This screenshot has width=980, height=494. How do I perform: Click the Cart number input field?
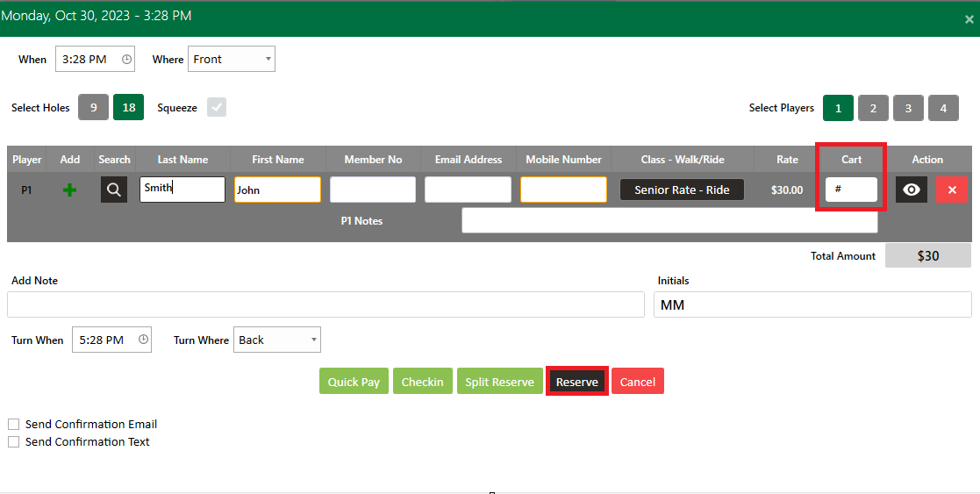click(x=851, y=190)
